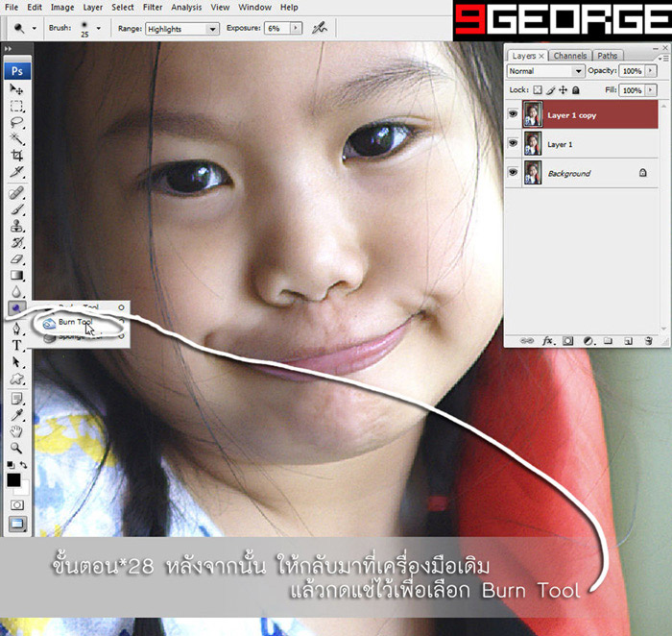
Task: Swap foreground and background colors
Action: 24,465
